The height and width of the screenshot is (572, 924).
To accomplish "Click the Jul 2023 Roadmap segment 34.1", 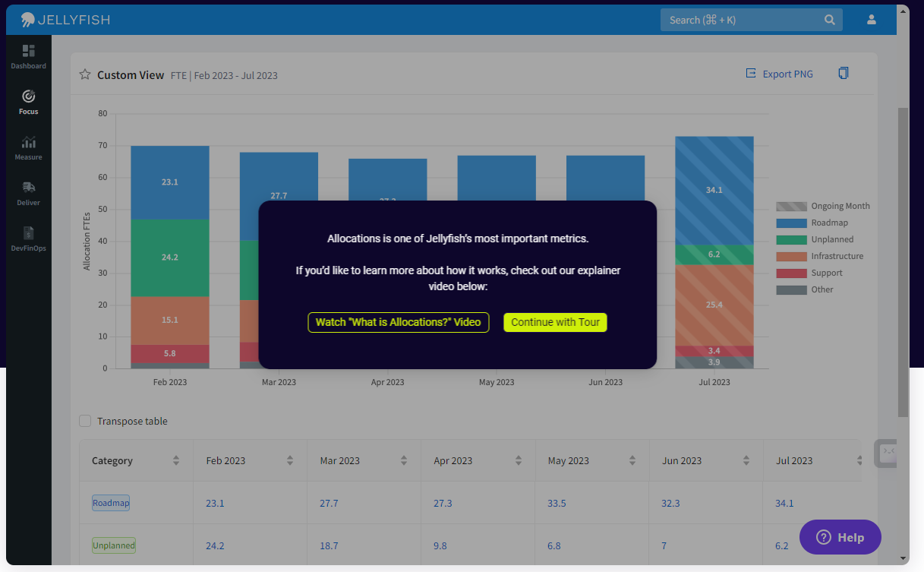I will [714, 190].
